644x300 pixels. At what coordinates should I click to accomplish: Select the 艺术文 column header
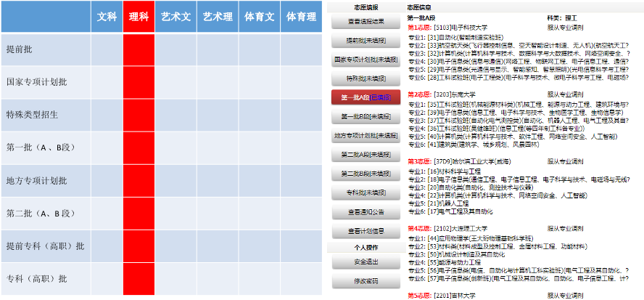(176, 17)
